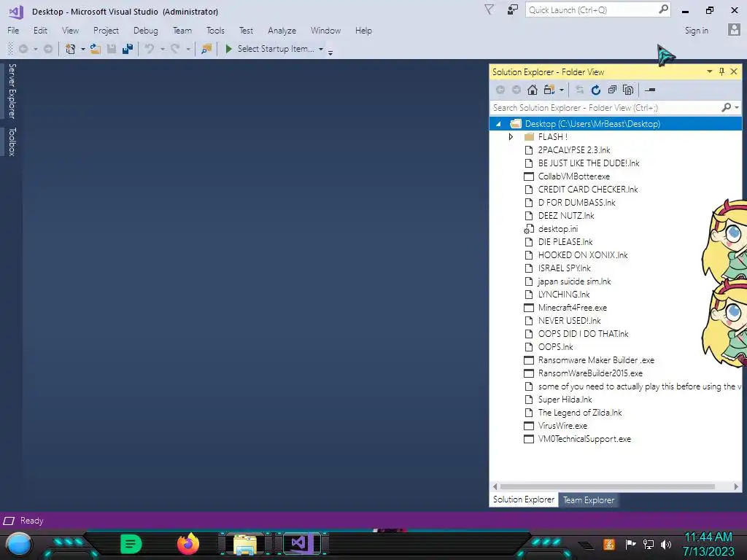Click the scrollbar right arrow in Solution Explorer
This screenshot has height=560, width=747.
click(x=736, y=486)
